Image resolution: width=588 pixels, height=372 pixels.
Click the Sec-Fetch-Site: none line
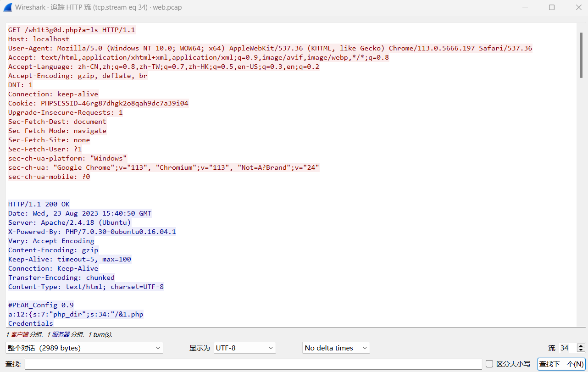(49, 140)
